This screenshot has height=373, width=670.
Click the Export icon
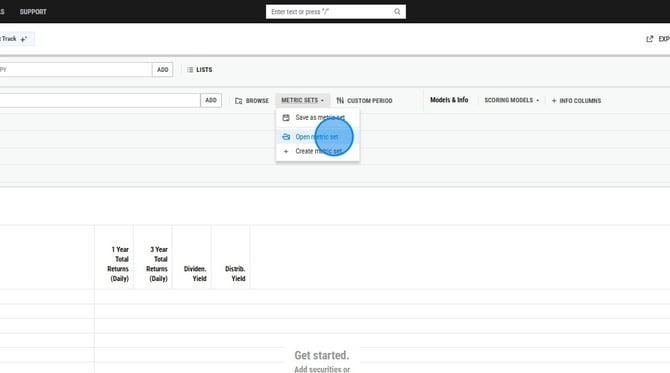point(649,39)
